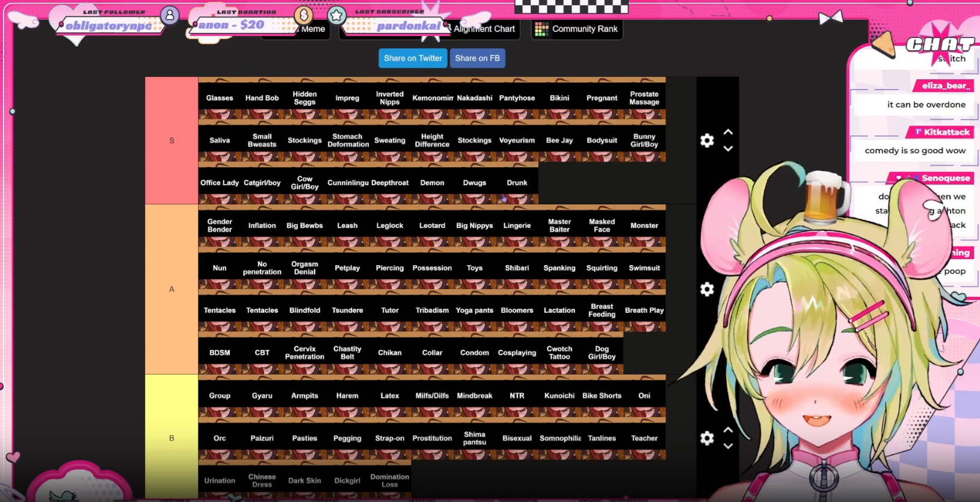Choose the Bodysuit tile
This screenshot has height=502, width=980.
[602, 141]
